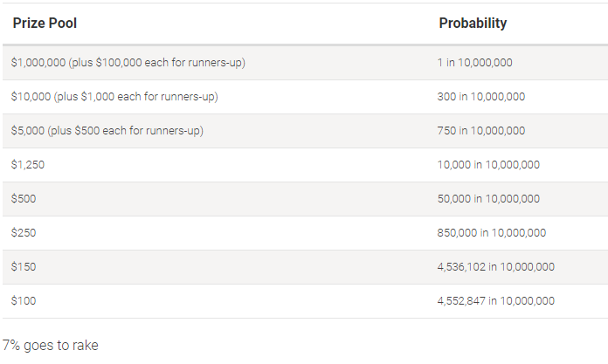This screenshot has height=364, width=608.
Task: Select the 1 in 10,000,000 probability cell
Action: [x=474, y=62]
